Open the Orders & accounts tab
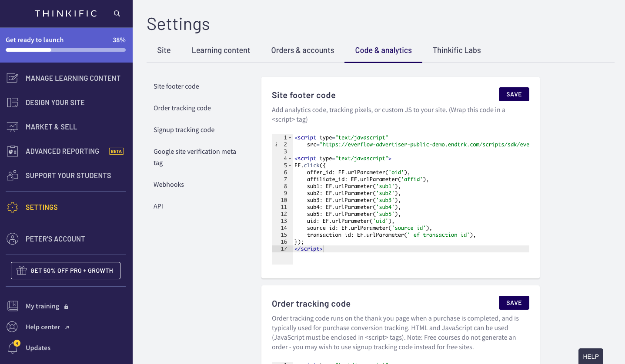625x364 pixels. point(303,50)
